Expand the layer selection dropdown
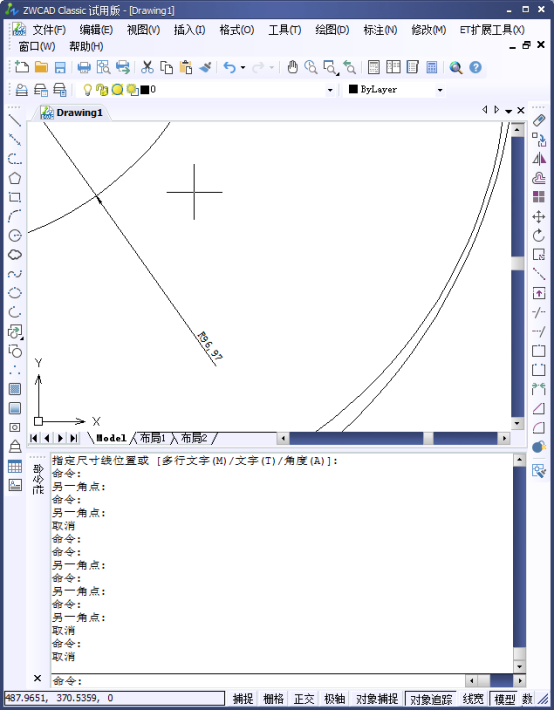This screenshot has height=710, width=554. pyautogui.click(x=330, y=90)
